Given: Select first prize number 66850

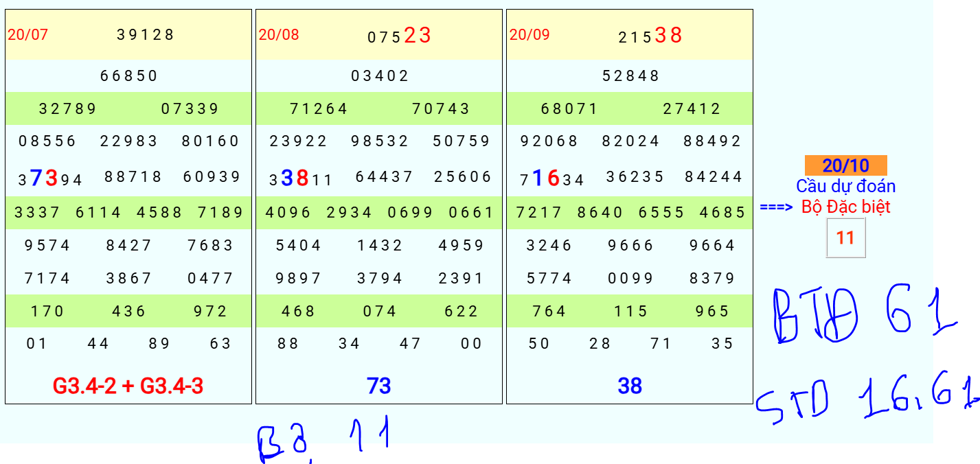Looking at the screenshot, I should 129,76.
